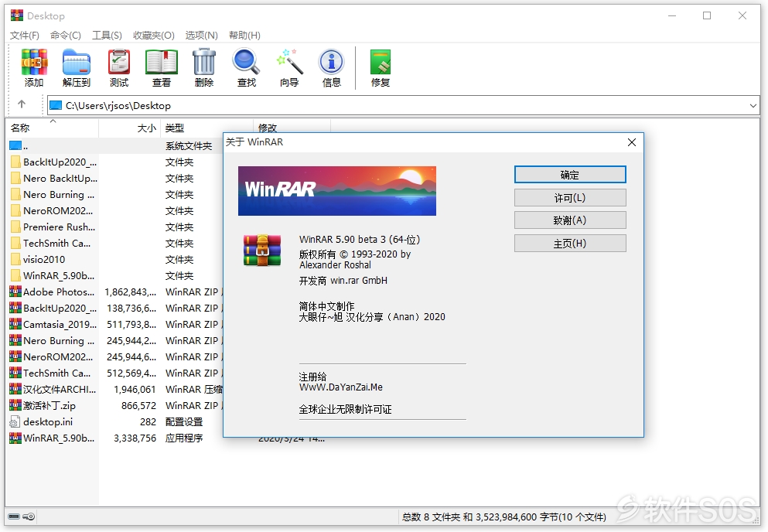Viewport: 768px width, 532px height.
Task: Click the WwW.DaYanZai.Me registration text
Action: point(341,387)
